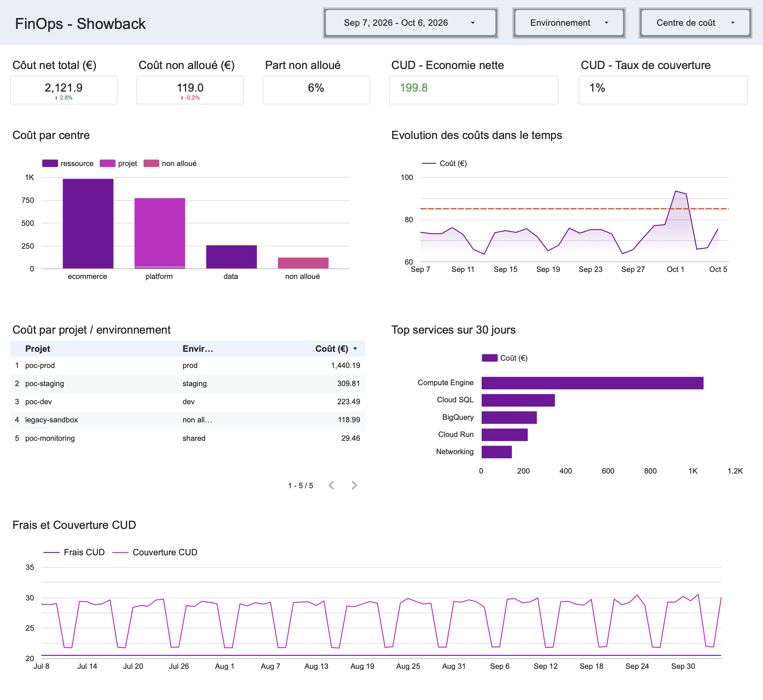Click the non alloué bar in cost chart
763x700 pixels.
click(303, 263)
